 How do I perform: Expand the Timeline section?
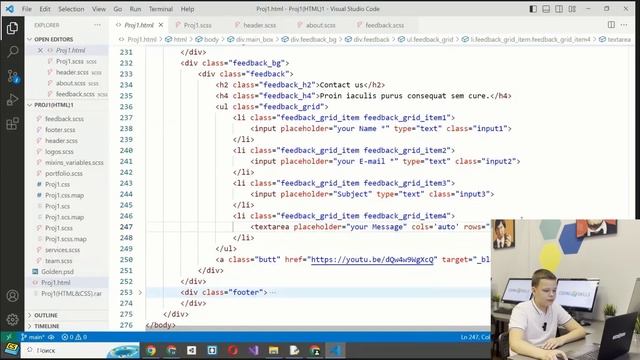[x=47, y=326]
